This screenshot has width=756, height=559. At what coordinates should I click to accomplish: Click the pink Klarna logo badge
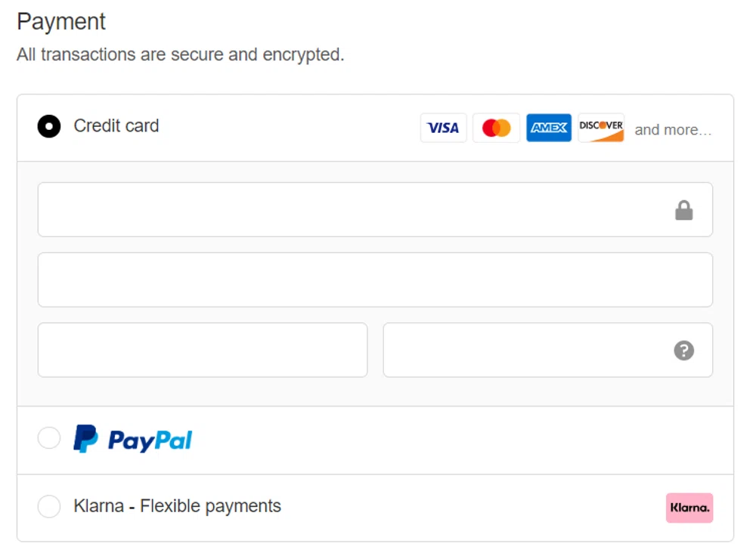tap(689, 508)
